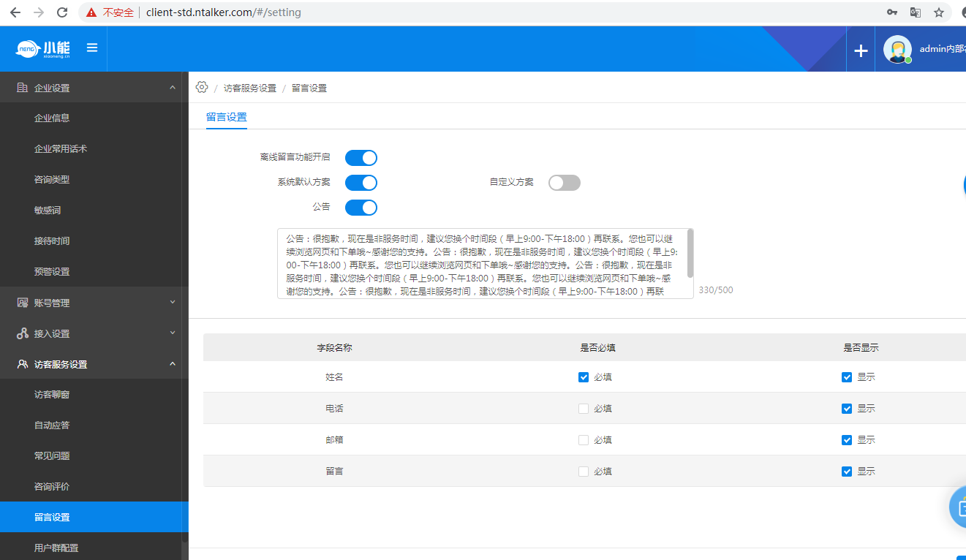This screenshot has height=560, width=966.
Task: Click the settings gear icon in breadcrumb
Action: click(202, 87)
